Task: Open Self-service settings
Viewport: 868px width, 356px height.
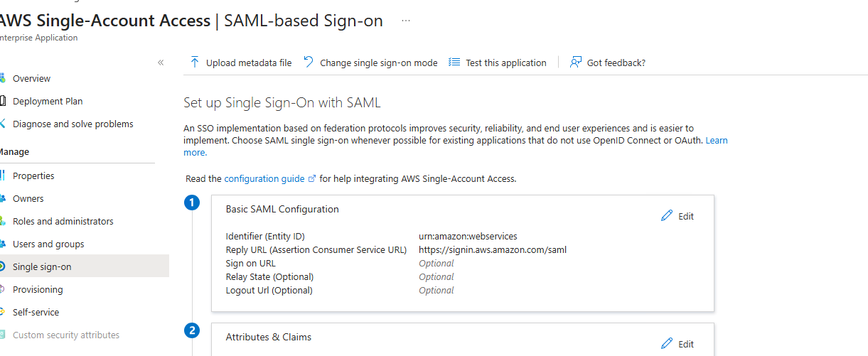Action: 36,312
